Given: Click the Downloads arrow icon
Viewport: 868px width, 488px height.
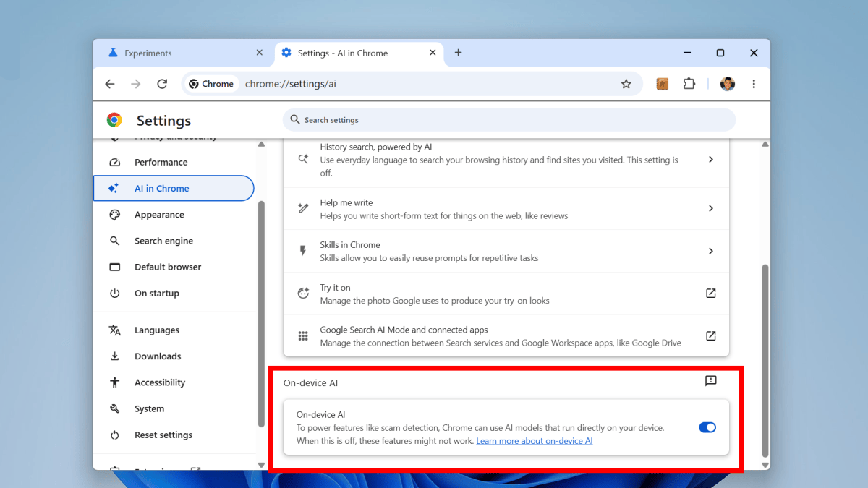Looking at the screenshot, I should (114, 356).
